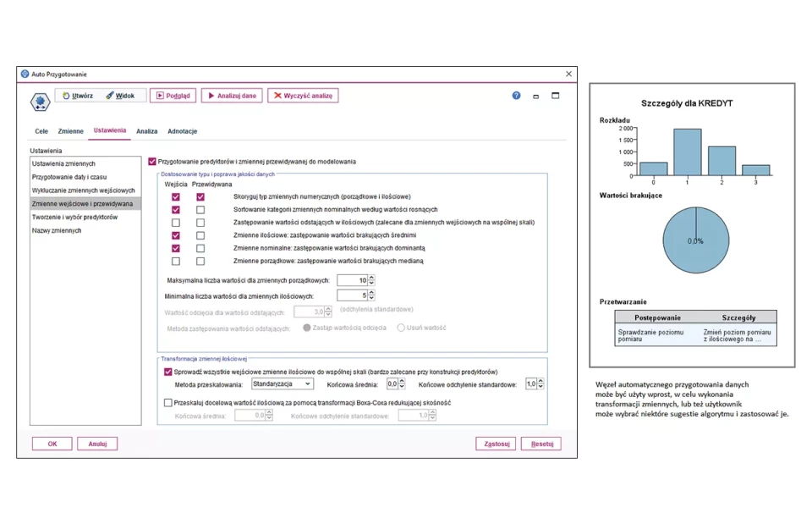812x524 pixels.
Task: Adjust the maximum ordinal values spinner
Action: pyautogui.click(x=371, y=280)
